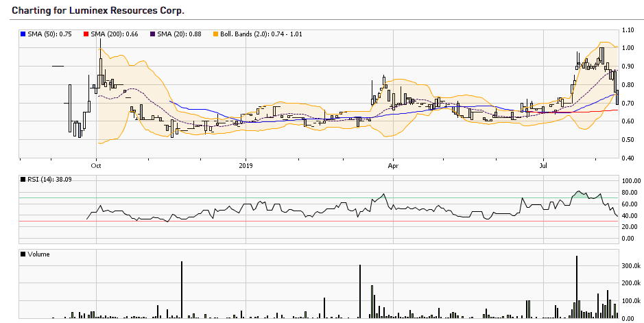Click the 20.00 RSI axis value
Image resolution: width=644 pixels, height=323 pixels.
tap(631, 227)
